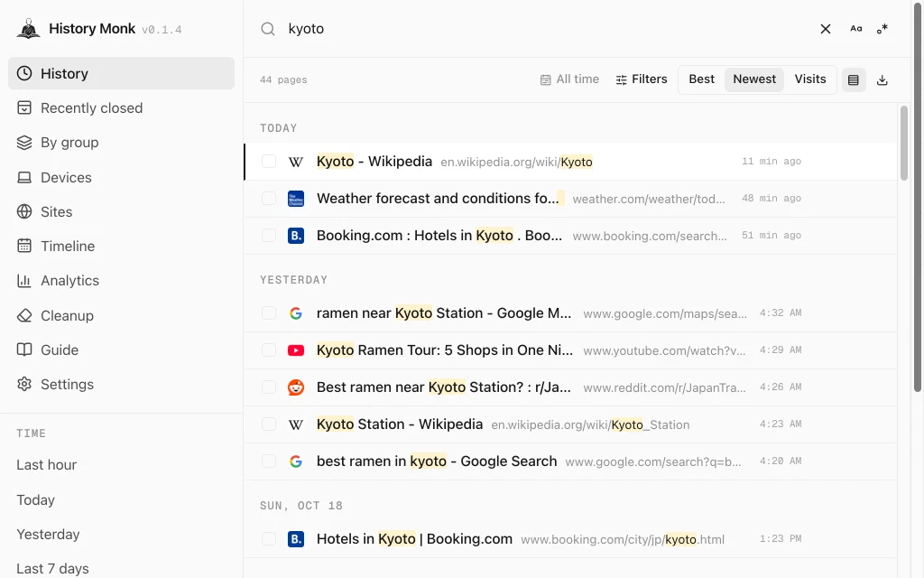Toggle case-sensitive matching (Aa) icon

coord(856,29)
